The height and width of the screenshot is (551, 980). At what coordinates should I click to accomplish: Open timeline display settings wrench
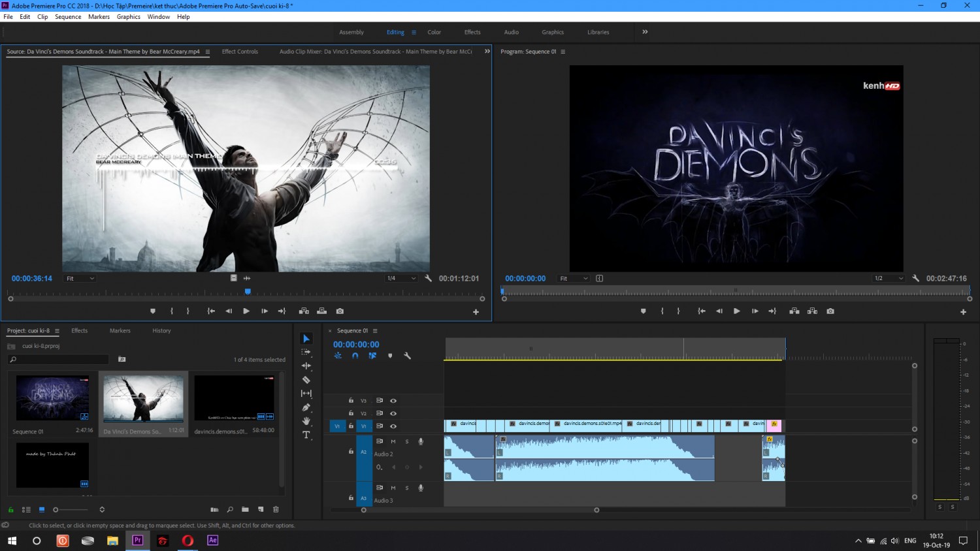click(x=407, y=356)
